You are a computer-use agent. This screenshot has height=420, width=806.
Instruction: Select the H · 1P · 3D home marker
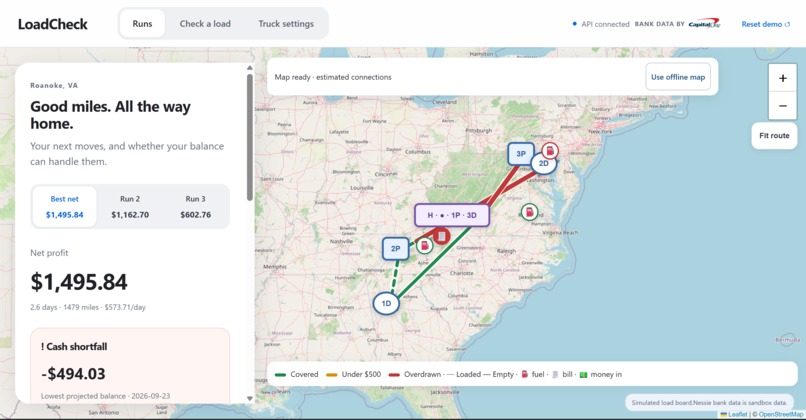[452, 215]
